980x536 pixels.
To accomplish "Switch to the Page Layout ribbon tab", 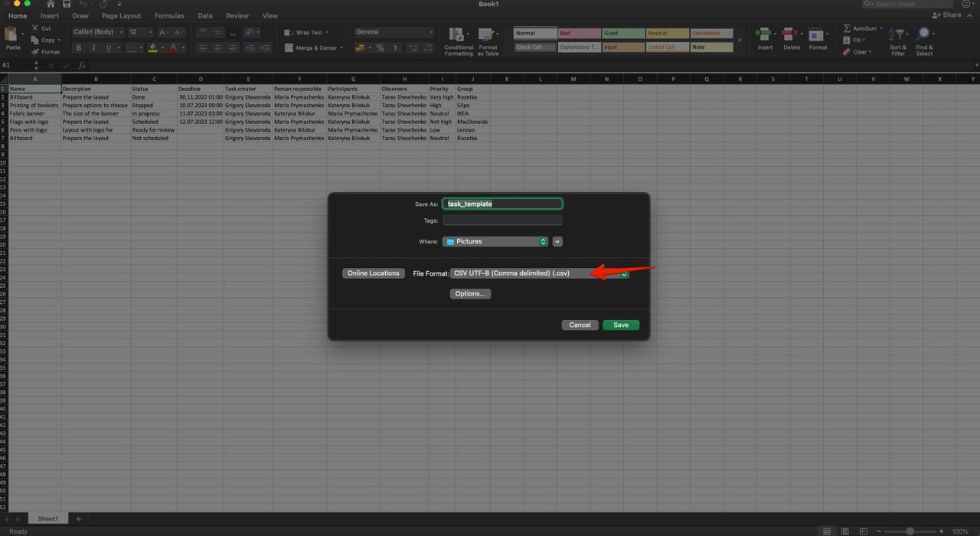I will click(x=121, y=15).
